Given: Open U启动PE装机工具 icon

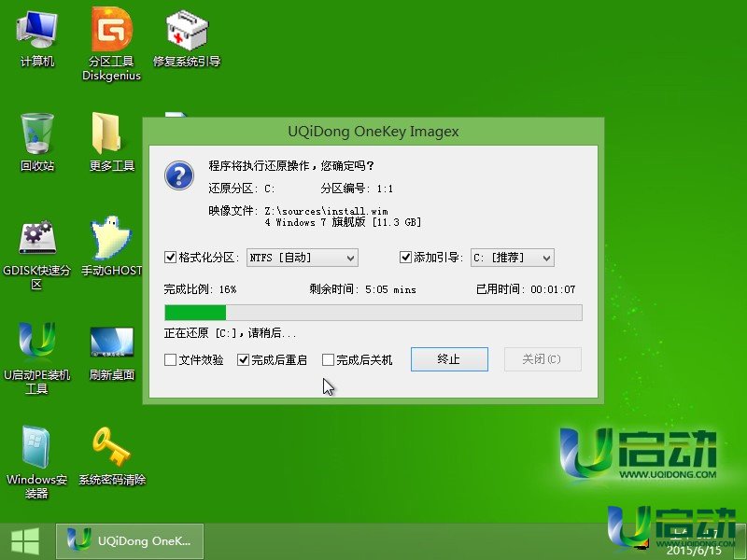Looking at the screenshot, I should click(36, 358).
